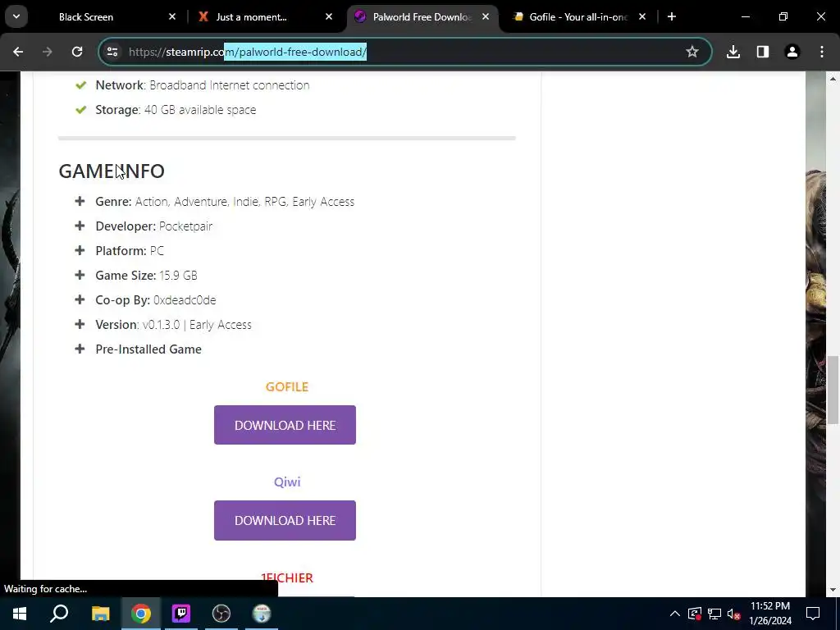840x630 pixels.
Task: Click Chrome icon in taskbar
Action: pyautogui.click(x=141, y=614)
